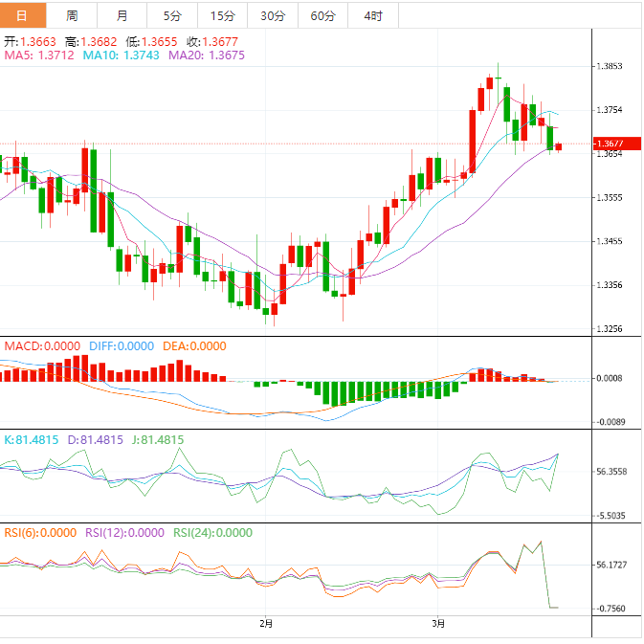This screenshot has height=644, width=644.
Task: Click the 1.3555 price axis label
Action: click(610, 197)
